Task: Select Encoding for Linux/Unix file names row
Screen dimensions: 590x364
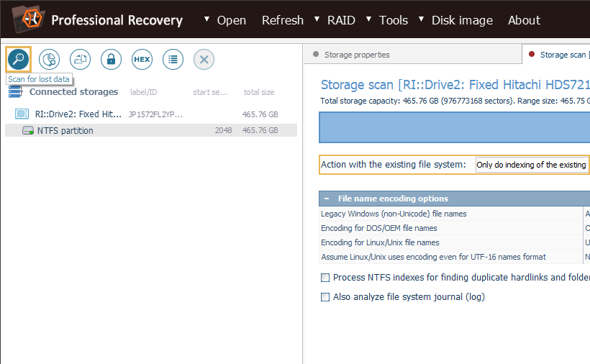Action: click(450, 242)
